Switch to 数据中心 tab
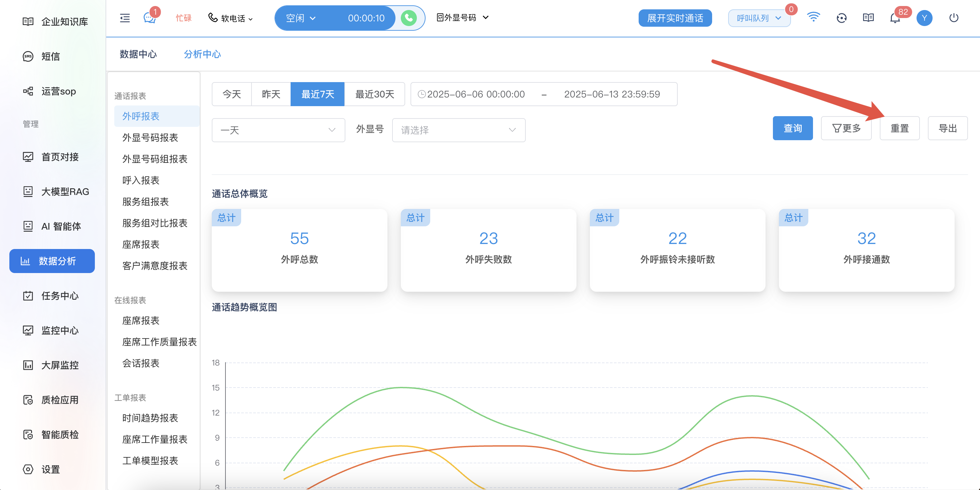This screenshot has height=490, width=980. coord(138,54)
